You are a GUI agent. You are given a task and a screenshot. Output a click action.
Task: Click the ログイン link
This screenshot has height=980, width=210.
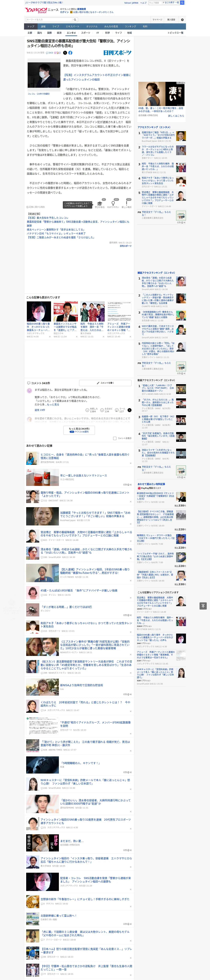coord(64,12)
